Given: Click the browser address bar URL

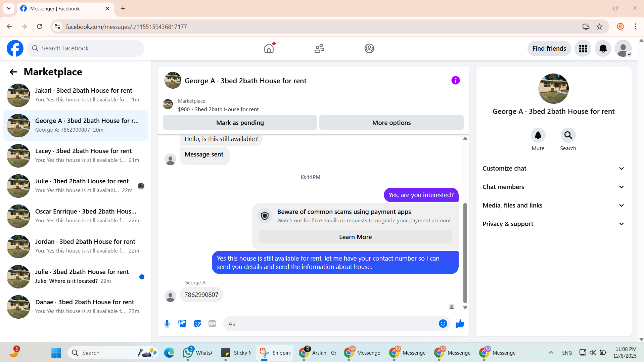Looking at the screenshot, I should pos(126,27).
